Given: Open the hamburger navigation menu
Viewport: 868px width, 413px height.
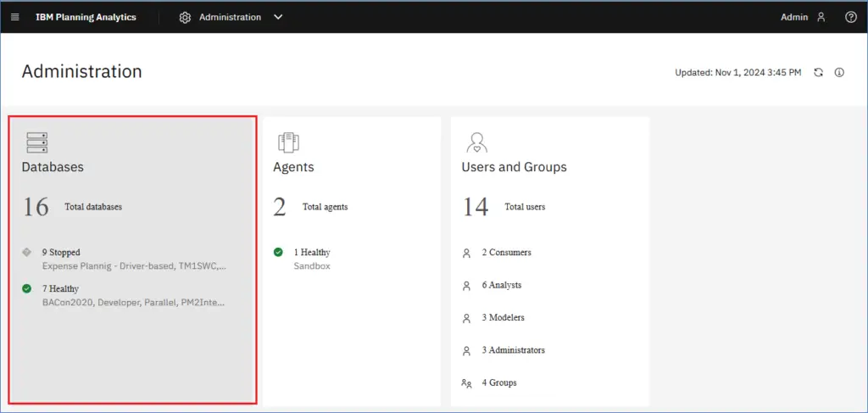Looking at the screenshot, I should point(15,17).
